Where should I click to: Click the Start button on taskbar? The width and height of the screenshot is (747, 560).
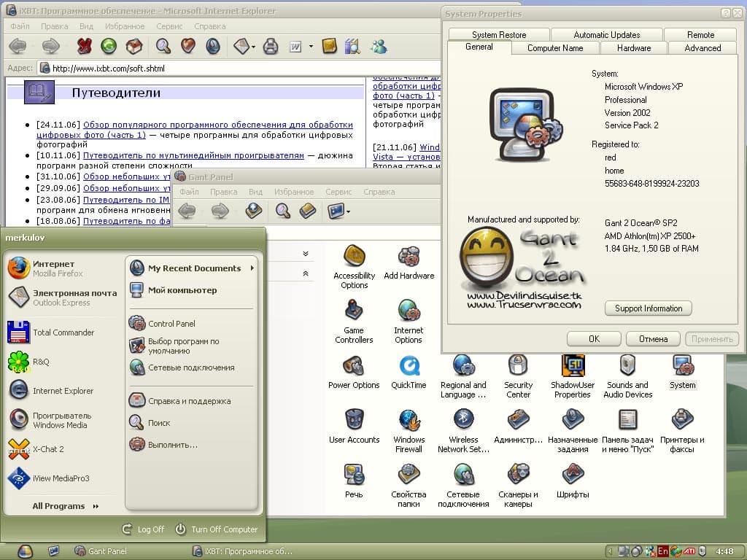pos(26,551)
